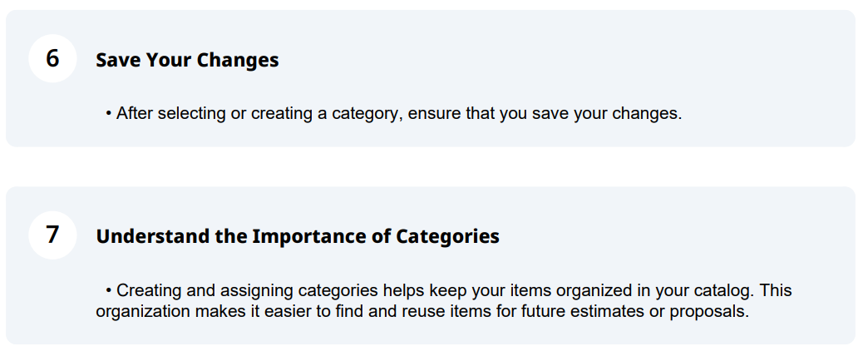The image size is (868, 356).
Task: Click the step 7 number circle
Action: [x=52, y=235]
